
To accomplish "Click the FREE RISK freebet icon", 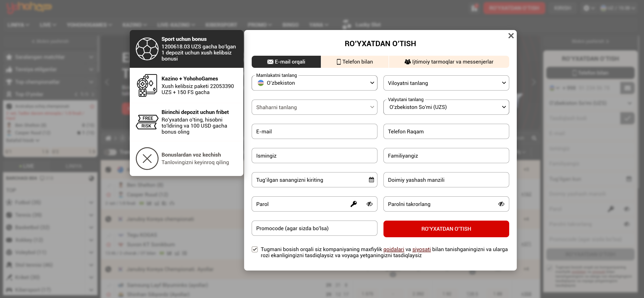I will [x=147, y=122].
